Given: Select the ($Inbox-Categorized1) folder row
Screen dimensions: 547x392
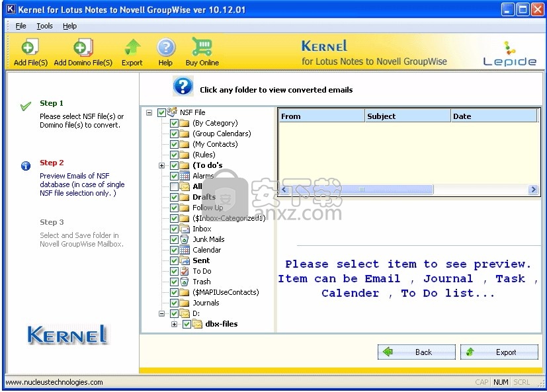Looking at the screenshot, I should 229,218.
